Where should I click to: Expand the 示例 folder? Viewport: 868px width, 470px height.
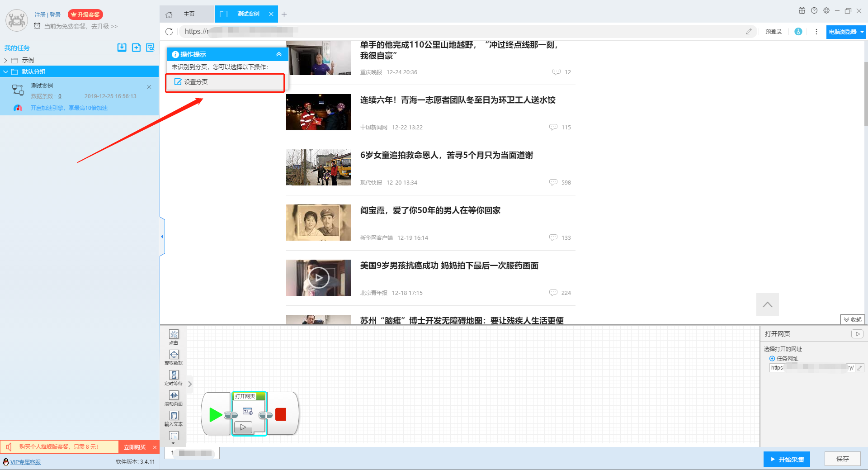point(5,60)
